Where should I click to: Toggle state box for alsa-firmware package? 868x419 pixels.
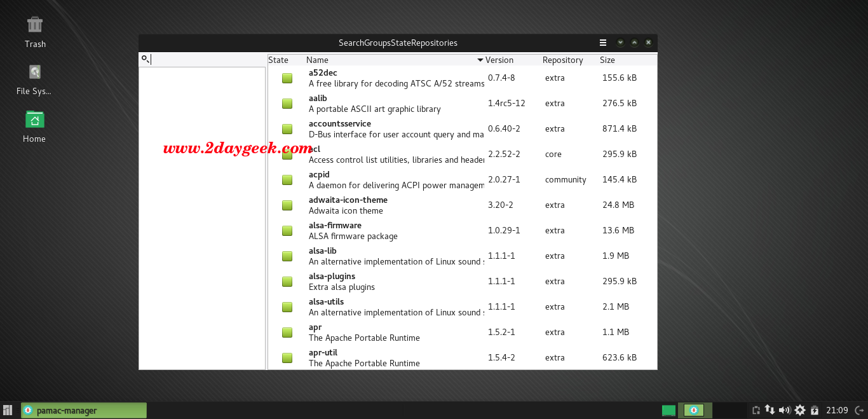click(x=287, y=231)
